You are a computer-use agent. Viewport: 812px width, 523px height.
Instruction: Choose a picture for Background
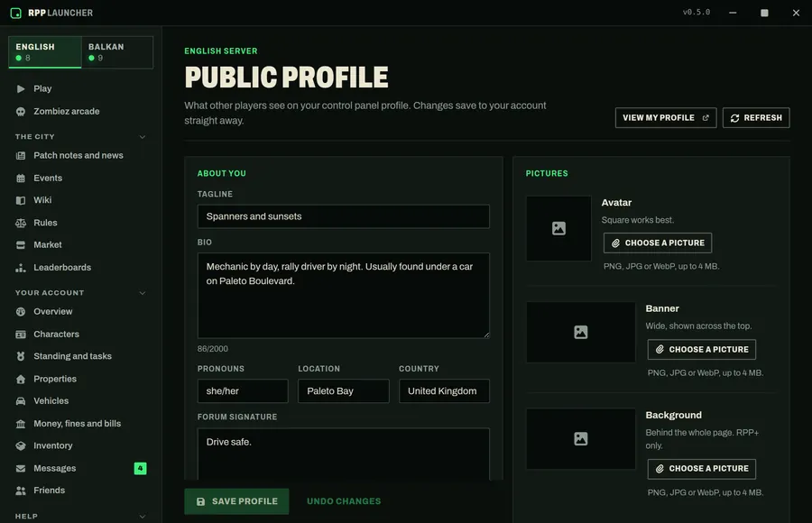pyautogui.click(x=701, y=469)
